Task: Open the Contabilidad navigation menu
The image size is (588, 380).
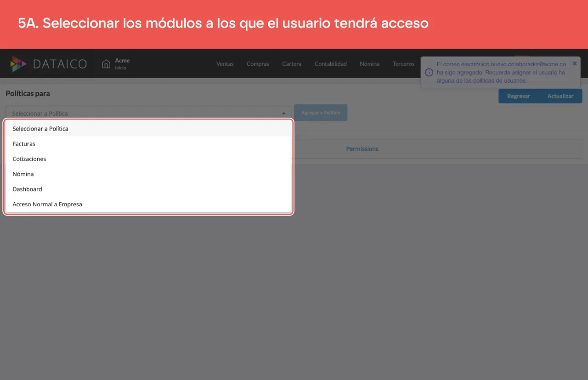Action: coord(331,64)
